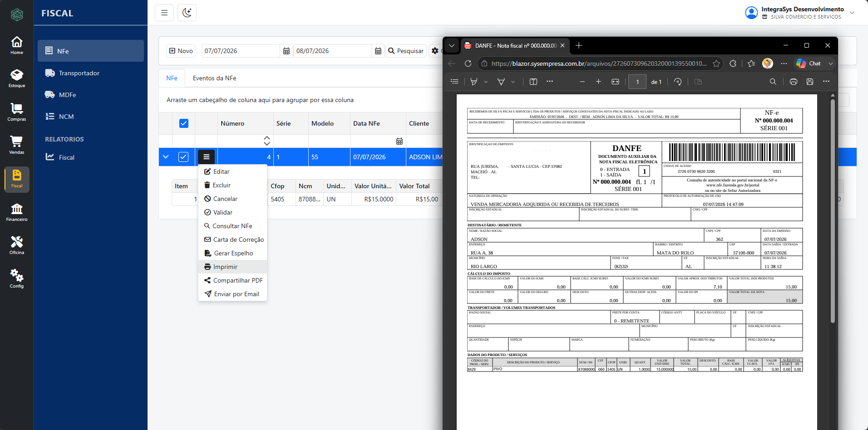Click the Pesquisar search button

(406, 51)
